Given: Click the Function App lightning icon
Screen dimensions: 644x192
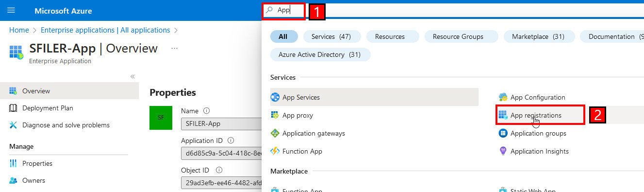Looking at the screenshot, I should [x=275, y=151].
